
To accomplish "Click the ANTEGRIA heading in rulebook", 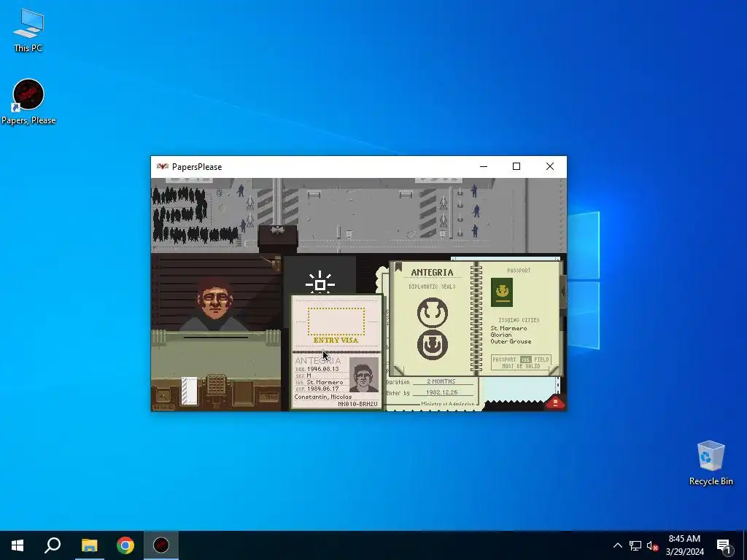I will 432,273.
